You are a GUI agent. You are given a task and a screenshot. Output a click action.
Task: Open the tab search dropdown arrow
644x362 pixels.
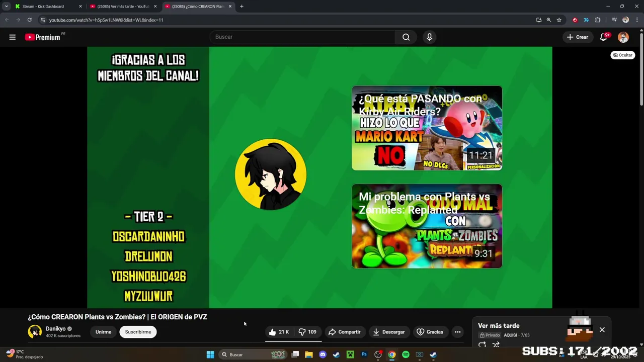pyautogui.click(x=7, y=7)
